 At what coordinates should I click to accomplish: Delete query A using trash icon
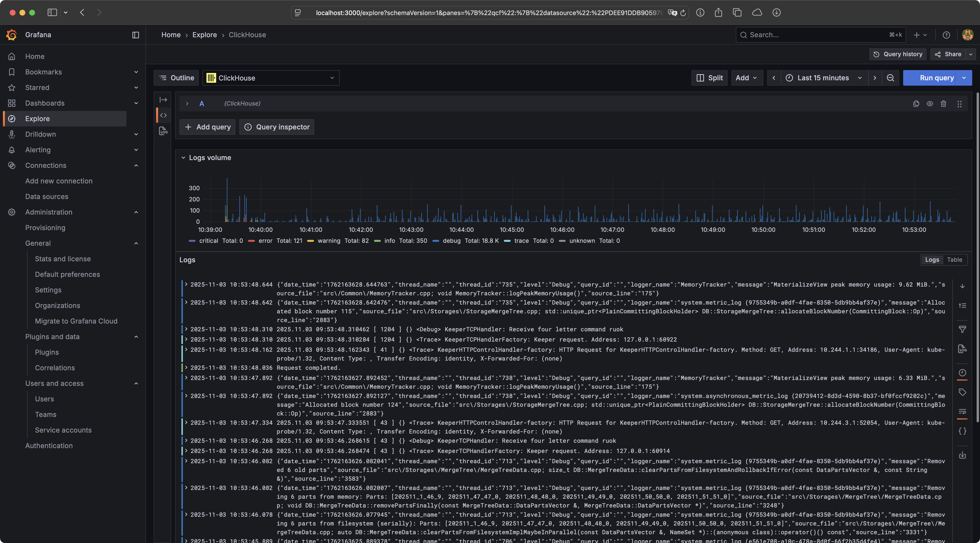[944, 103]
